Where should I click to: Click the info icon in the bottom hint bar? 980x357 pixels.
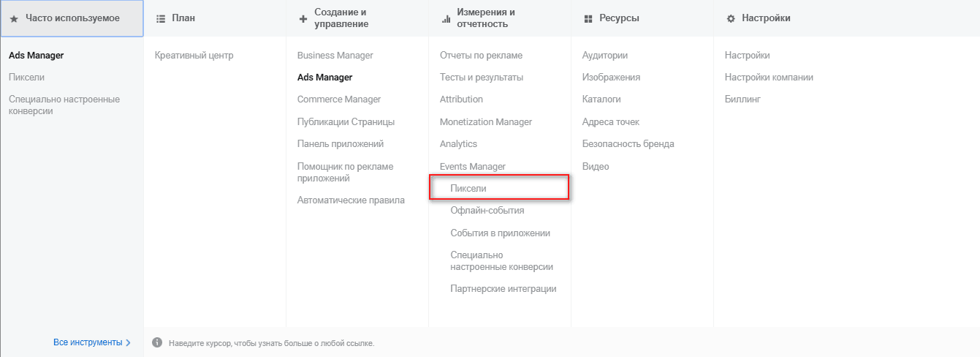(x=156, y=342)
